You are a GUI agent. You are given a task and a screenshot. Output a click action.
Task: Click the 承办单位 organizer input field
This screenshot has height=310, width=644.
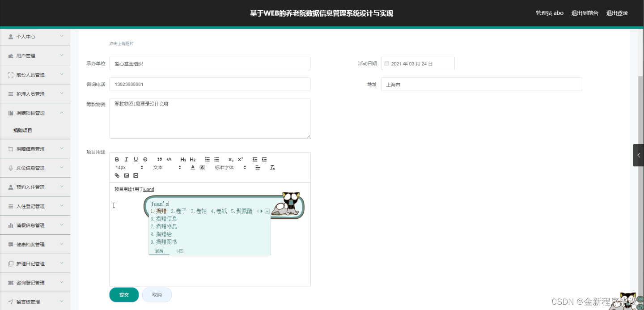209,63
